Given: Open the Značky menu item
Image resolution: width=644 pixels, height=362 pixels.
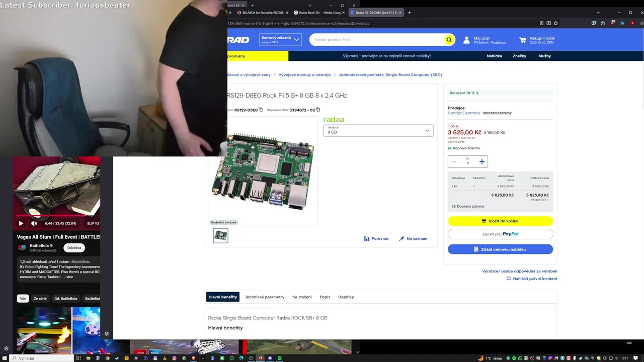Looking at the screenshot, I should click(519, 56).
